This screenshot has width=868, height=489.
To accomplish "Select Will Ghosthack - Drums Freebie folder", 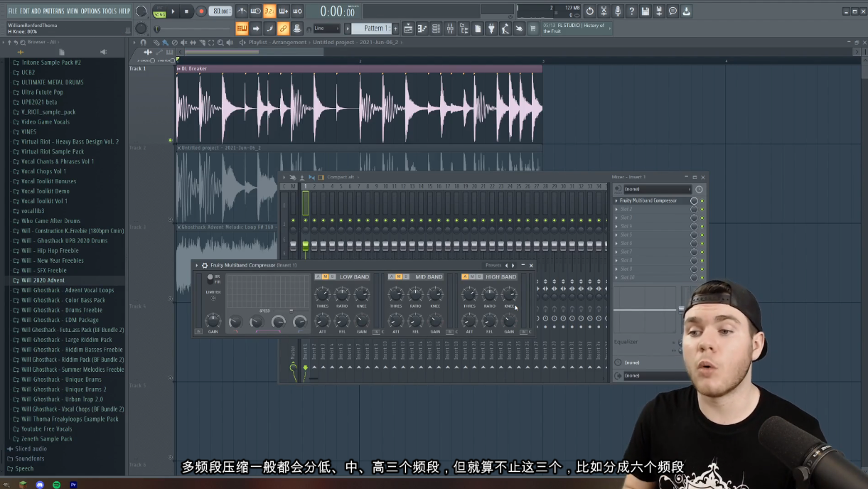I will pyautogui.click(x=63, y=310).
